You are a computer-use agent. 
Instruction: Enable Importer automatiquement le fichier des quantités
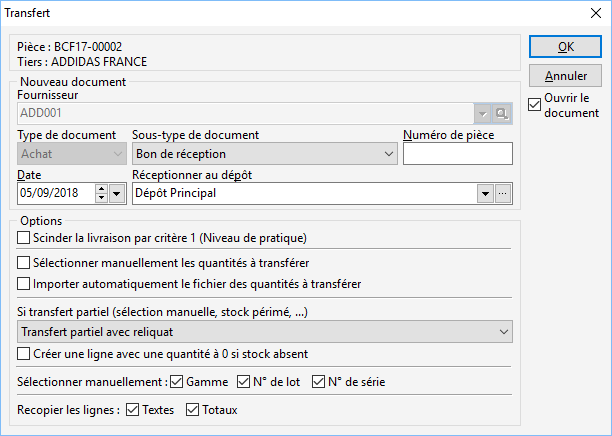(23, 284)
